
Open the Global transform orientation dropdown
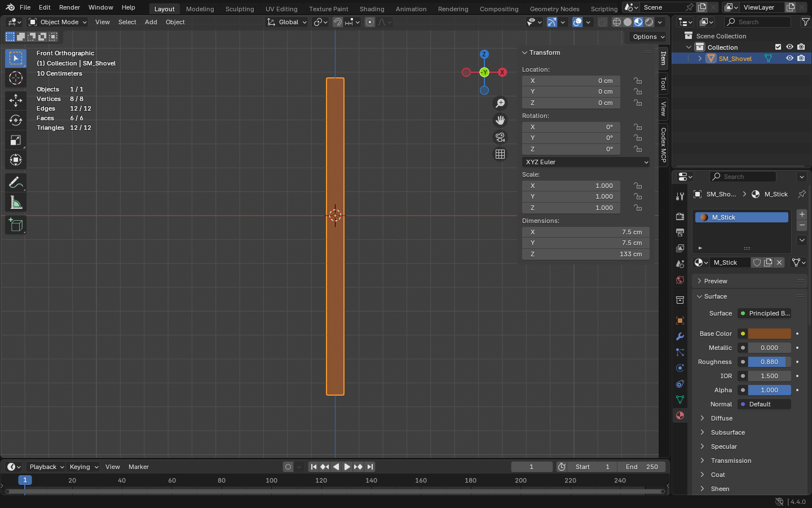[287, 22]
